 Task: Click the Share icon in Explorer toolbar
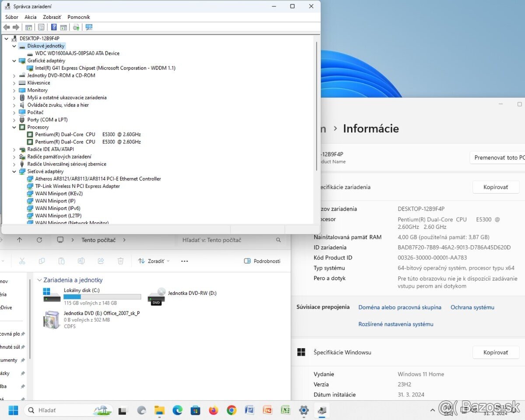pos(101,261)
